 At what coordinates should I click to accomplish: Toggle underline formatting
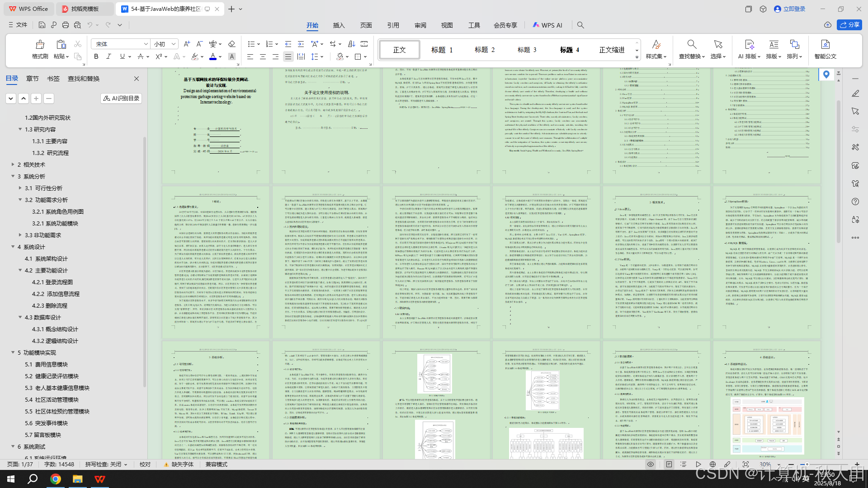(122, 56)
